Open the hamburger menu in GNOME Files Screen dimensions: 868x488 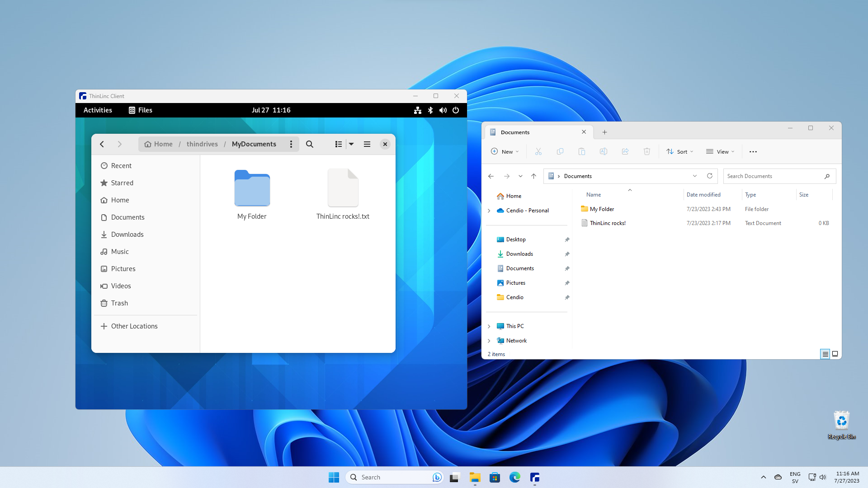click(367, 144)
